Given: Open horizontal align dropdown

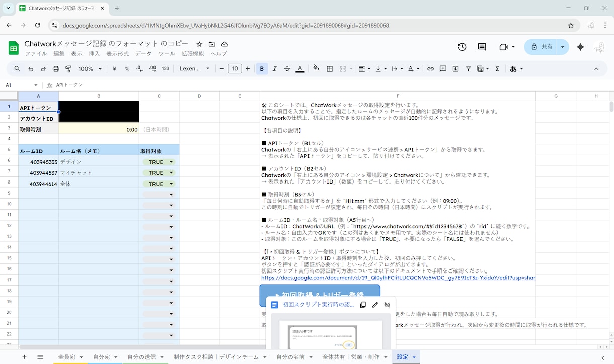Looking at the screenshot, I should (364, 69).
